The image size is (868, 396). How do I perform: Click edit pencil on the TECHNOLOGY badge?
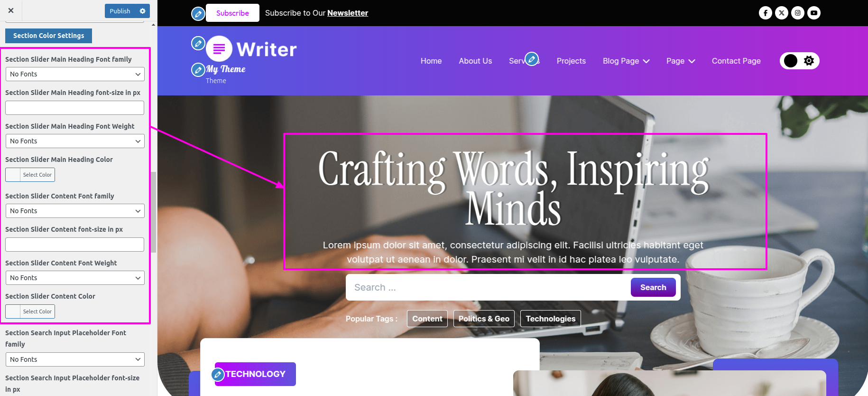[x=218, y=375]
